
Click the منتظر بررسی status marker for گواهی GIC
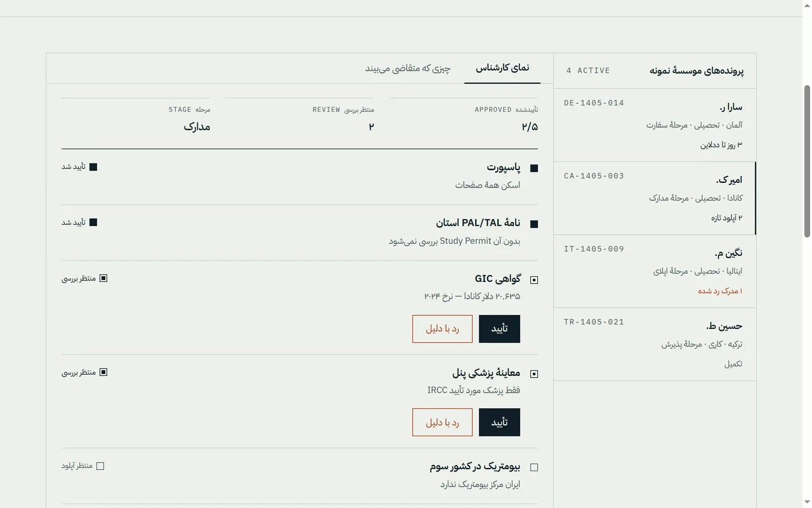[x=84, y=278]
